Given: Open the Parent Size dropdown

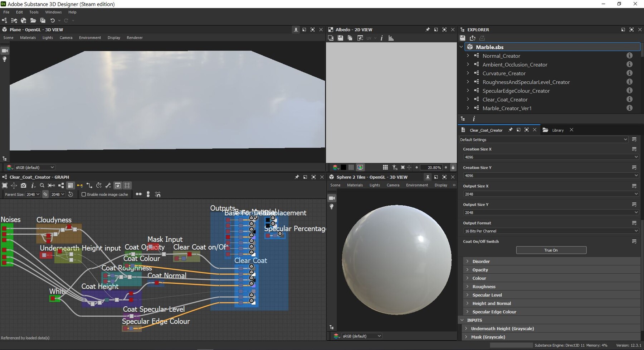Looking at the screenshot, I should [x=33, y=194].
